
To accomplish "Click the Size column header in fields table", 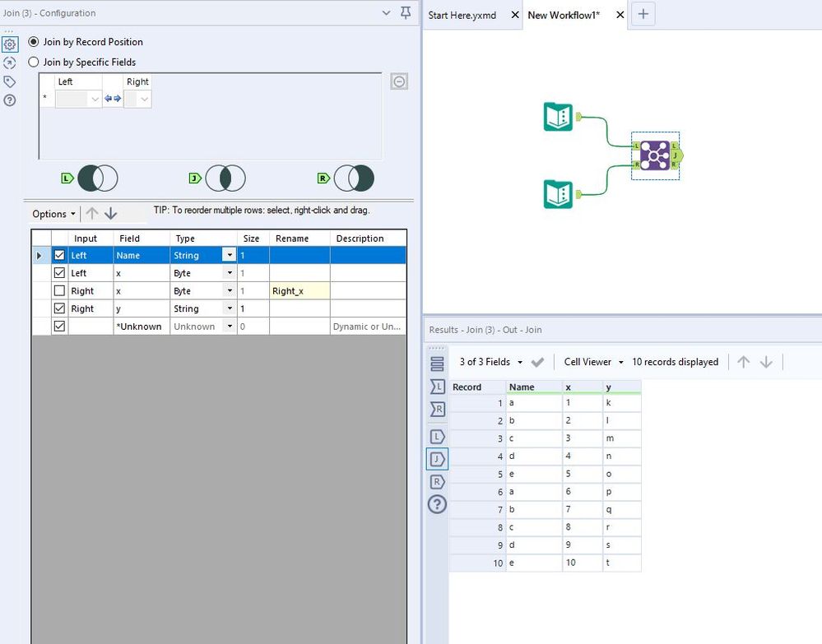I will pyautogui.click(x=253, y=238).
